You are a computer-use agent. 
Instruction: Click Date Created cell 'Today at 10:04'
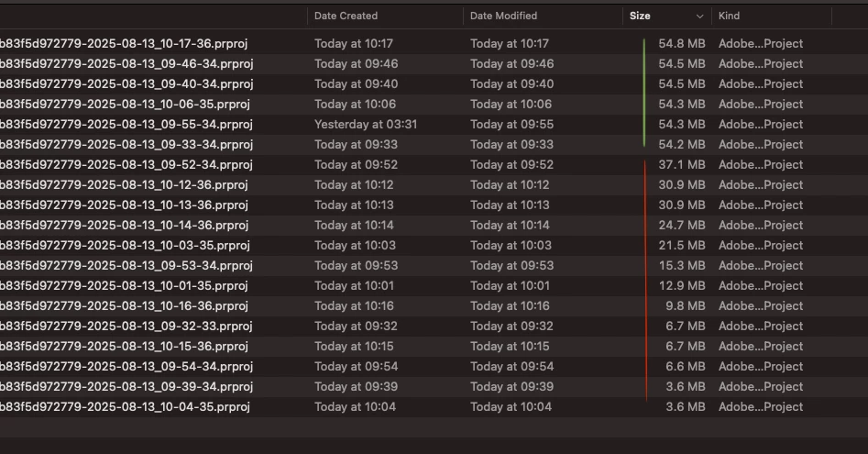click(x=355, y=407)
